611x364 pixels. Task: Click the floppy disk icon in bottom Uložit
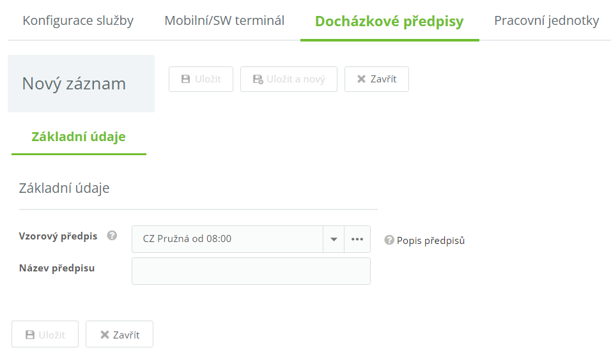tap(29, 335)
